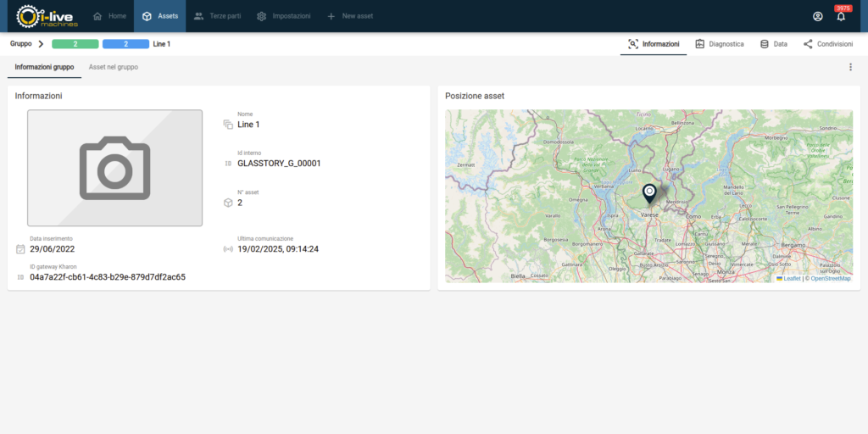The image size is (868, 434).
Task: Click the signal icon by Ultima comunicazione
Action: tap(227, 249)
